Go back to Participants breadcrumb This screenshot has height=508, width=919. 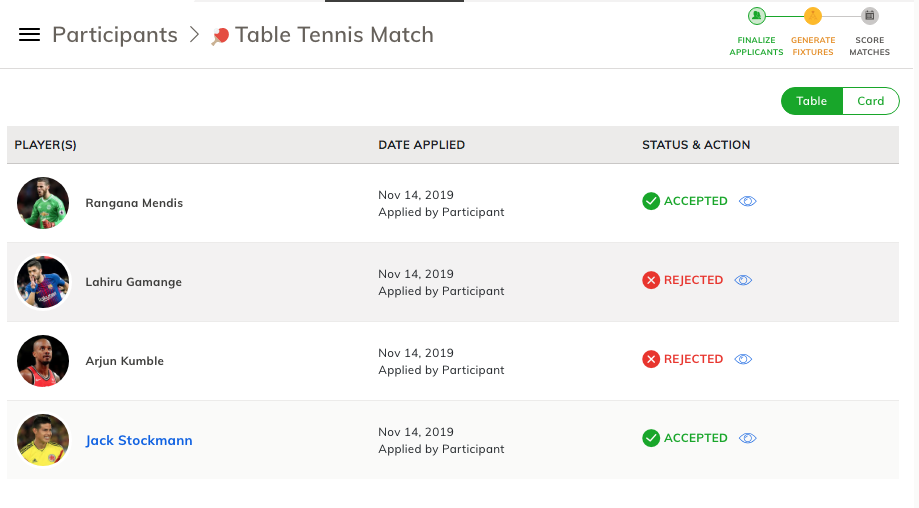pos(115,35)
